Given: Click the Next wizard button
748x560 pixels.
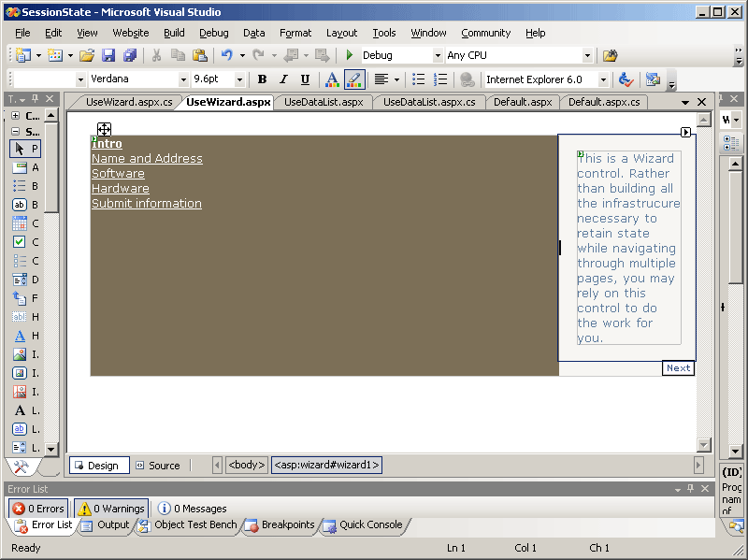Looking at the screenshot, I should click(x=679, y=368).
